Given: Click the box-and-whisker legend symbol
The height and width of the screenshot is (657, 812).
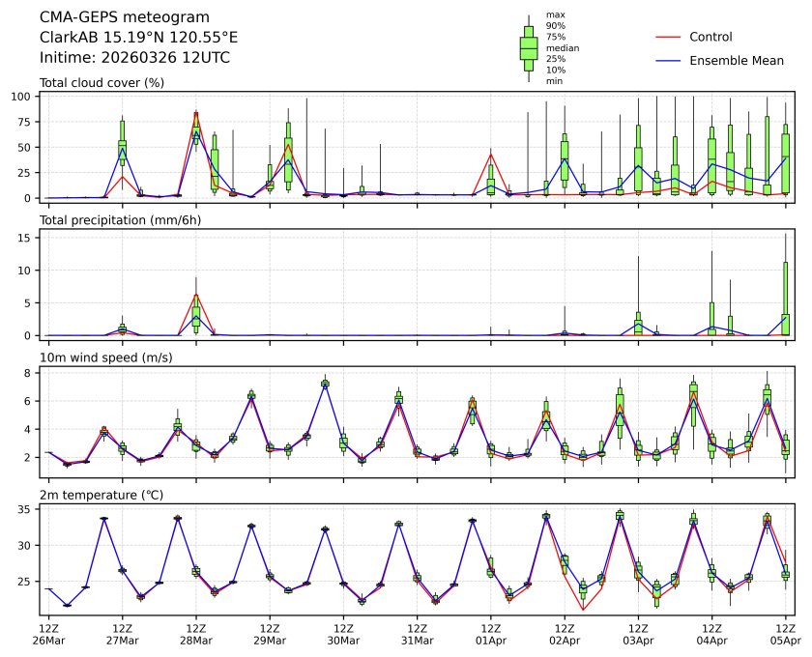Looking at the screenshot, I should (x=529, y=48).
